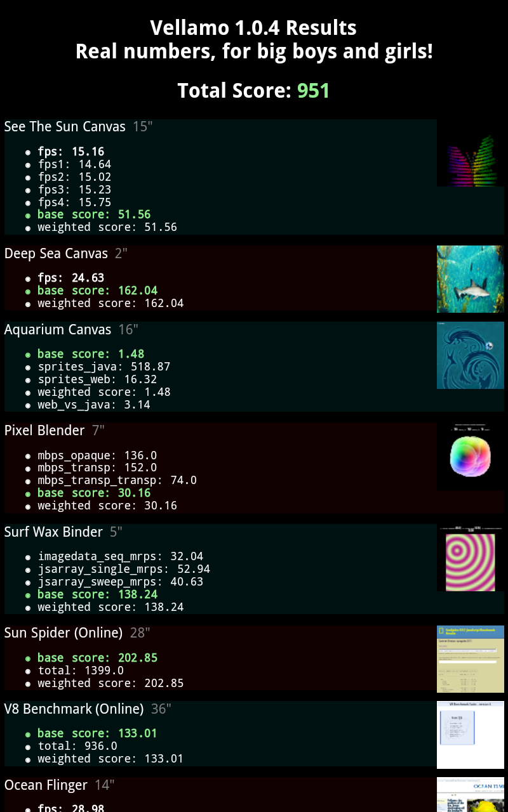Tap the base score: 133.01 line
Viewport: 508px width, 812px height.
pyautogui.click(x=98, y=733)
